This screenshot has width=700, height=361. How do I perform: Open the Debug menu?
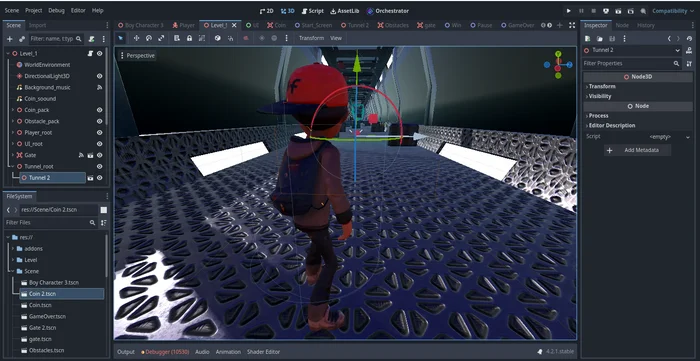pos(56,10)
